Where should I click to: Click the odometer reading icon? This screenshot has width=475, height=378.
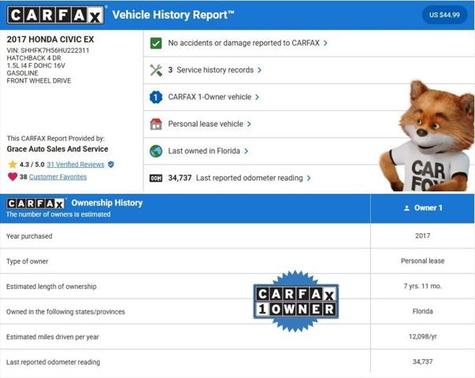pyautogui.click(x=156, y=178)
